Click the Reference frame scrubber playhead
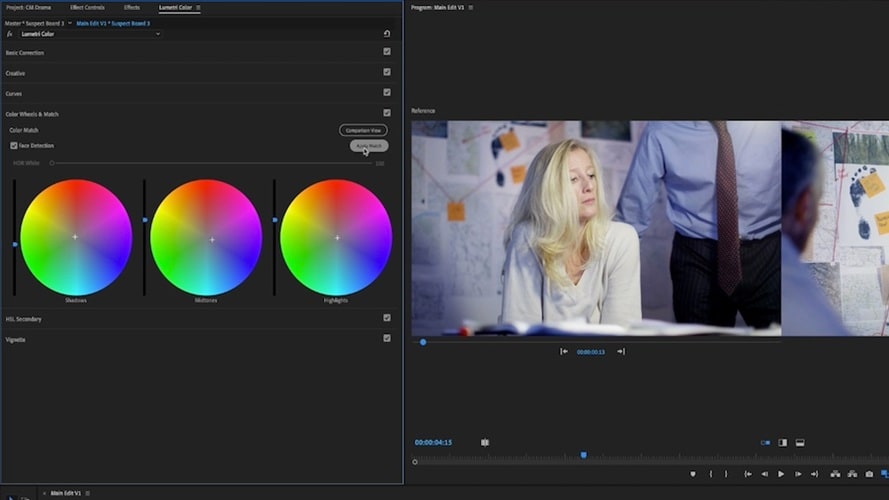This screenshot has height=500, width=889. tap(423, 342)
